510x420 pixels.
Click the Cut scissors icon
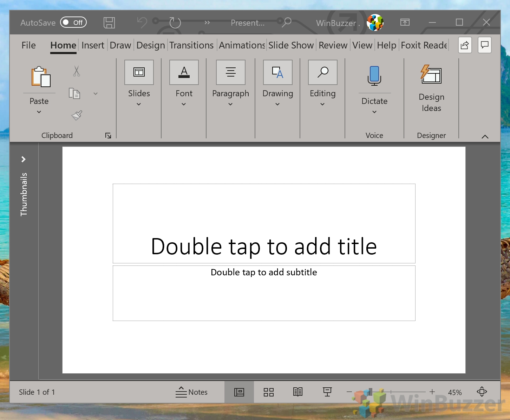tap(77, 71)
